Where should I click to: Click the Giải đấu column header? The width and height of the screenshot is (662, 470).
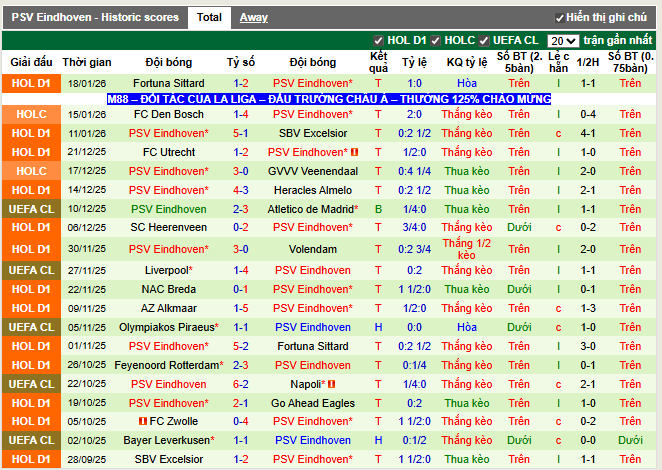point(32,62)
